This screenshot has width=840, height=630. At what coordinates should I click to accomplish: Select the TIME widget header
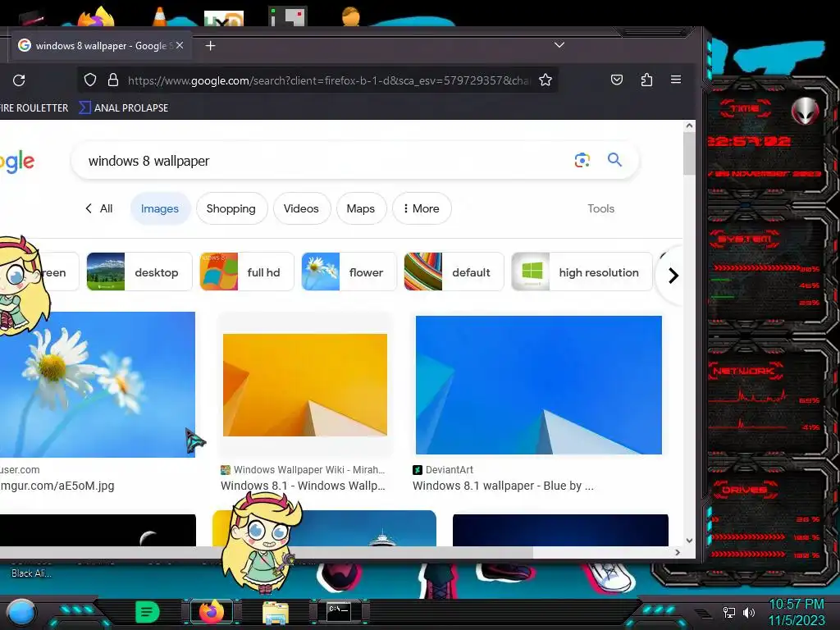pyautogui.click(x=745, y=109)
